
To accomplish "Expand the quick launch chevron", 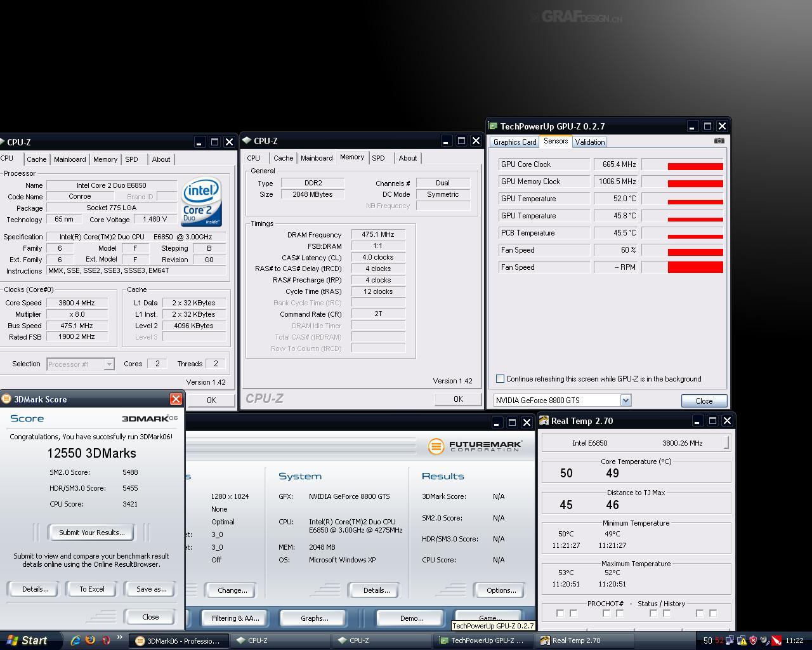I will point(119,638).
